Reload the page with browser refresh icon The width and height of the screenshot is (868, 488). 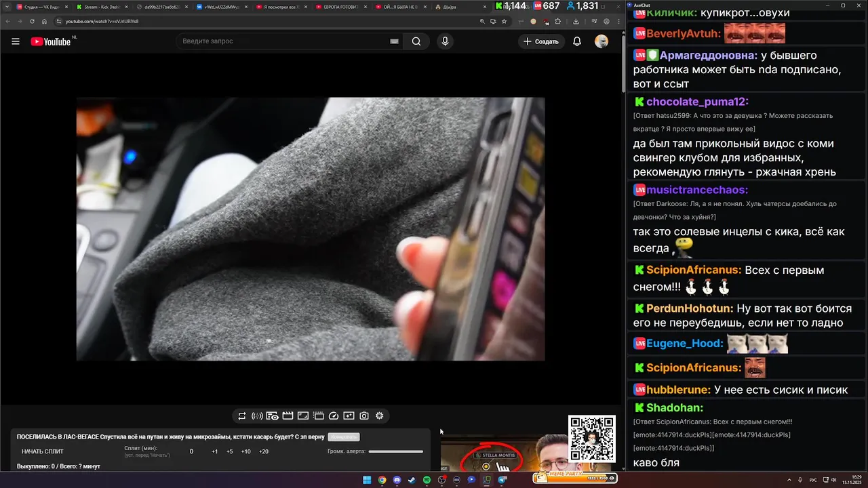click(x=32, y=21)
